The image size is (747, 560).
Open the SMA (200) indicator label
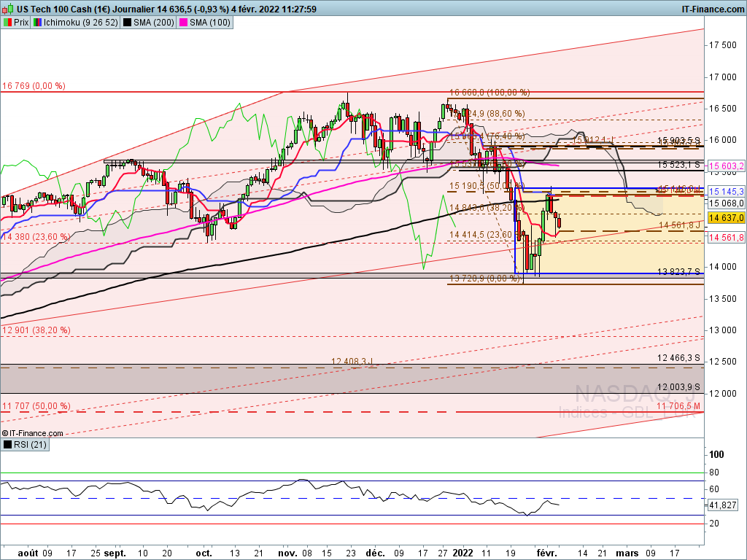pyautogui.click(x=152, y=23)
